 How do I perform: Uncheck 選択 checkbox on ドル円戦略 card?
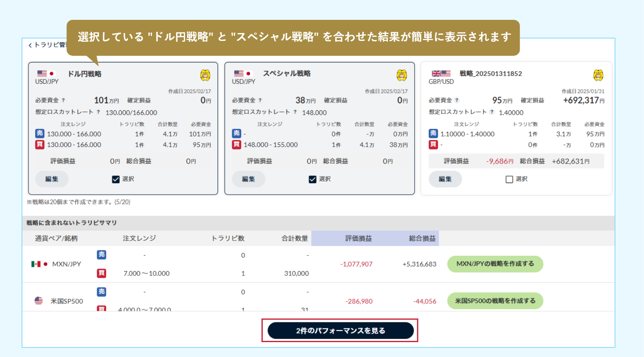coord(116,179)
